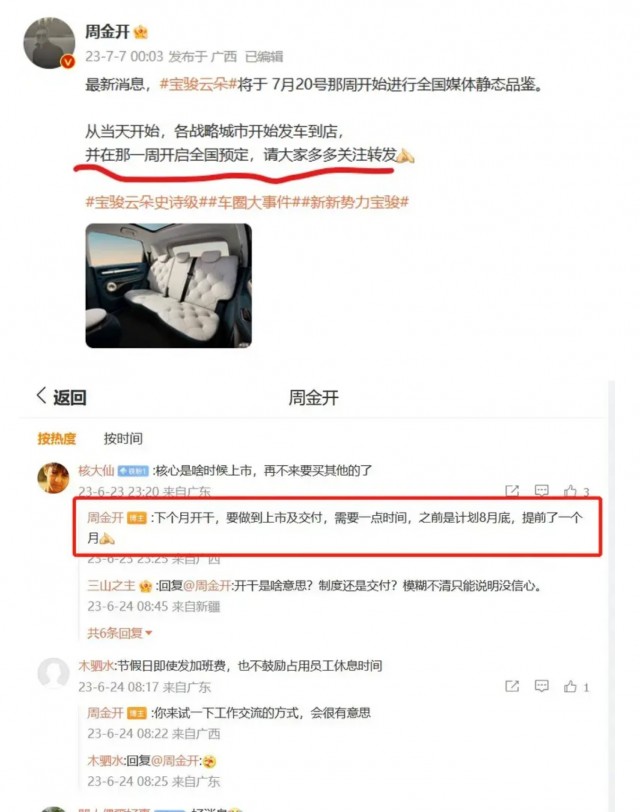Sort comments by 按热度
This screenshot has width=640, height=812.
(56, 439)
